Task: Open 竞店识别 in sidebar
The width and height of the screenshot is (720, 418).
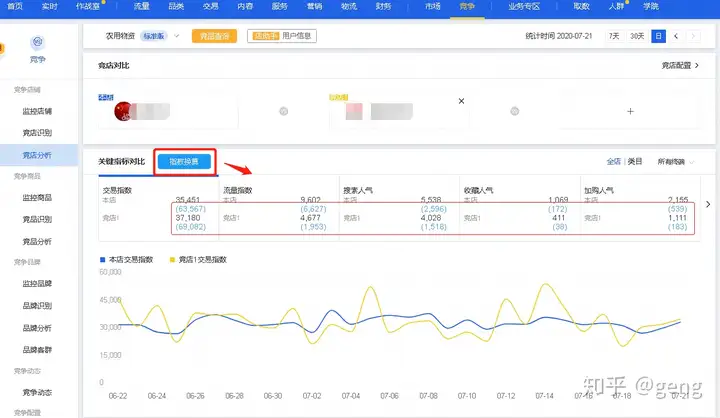Action: coord(37,133)
